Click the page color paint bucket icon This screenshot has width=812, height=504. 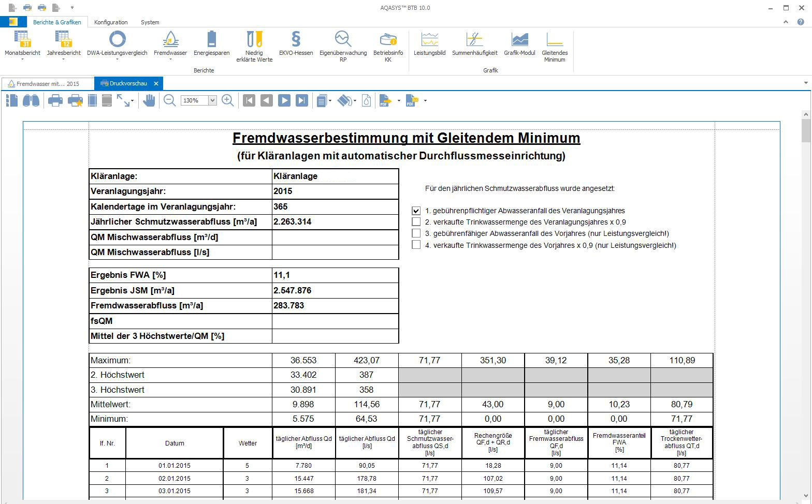pos(345,100)
